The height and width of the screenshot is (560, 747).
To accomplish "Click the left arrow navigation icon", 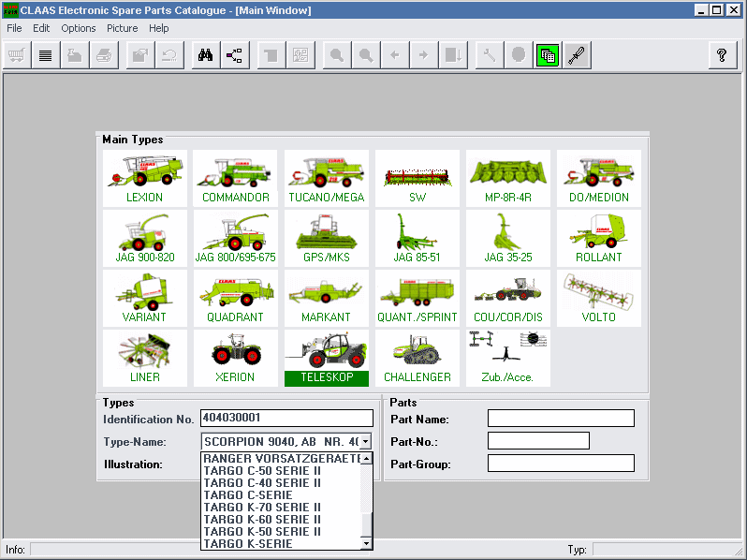I will [395, 55].
